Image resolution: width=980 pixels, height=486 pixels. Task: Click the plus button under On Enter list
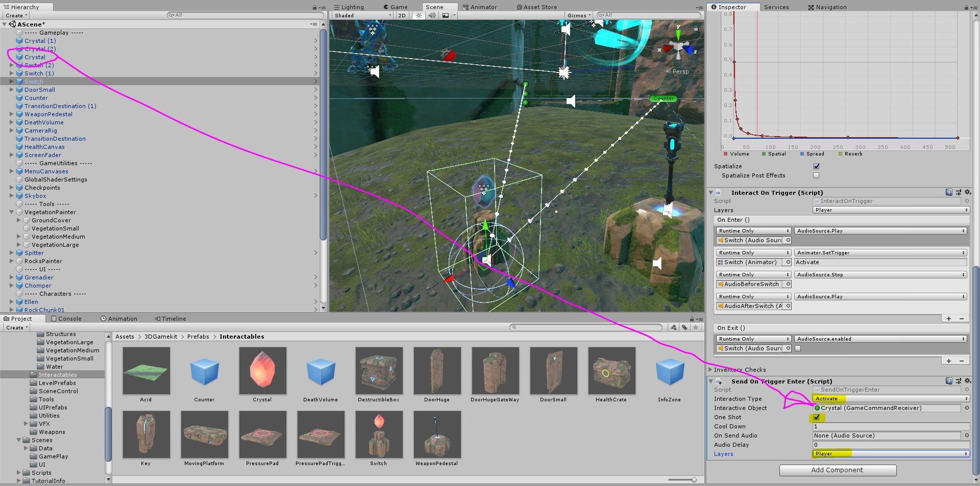949,319
